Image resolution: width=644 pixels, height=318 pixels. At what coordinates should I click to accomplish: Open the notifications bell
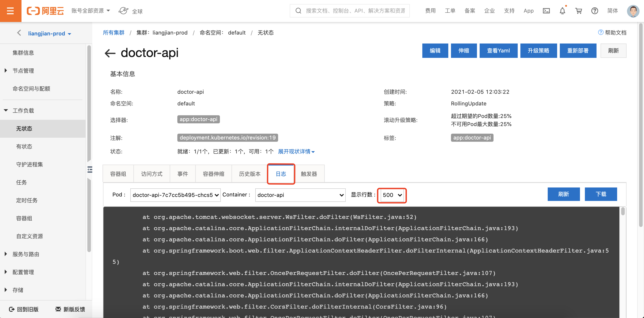click(x=562, y=11)
